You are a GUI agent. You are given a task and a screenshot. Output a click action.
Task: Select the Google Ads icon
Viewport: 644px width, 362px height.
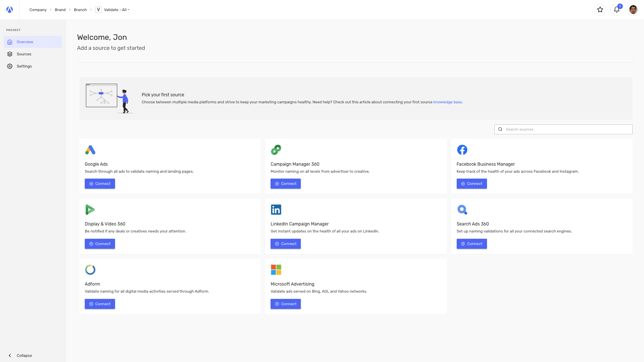pyautogui.click(x=90, y=150)
